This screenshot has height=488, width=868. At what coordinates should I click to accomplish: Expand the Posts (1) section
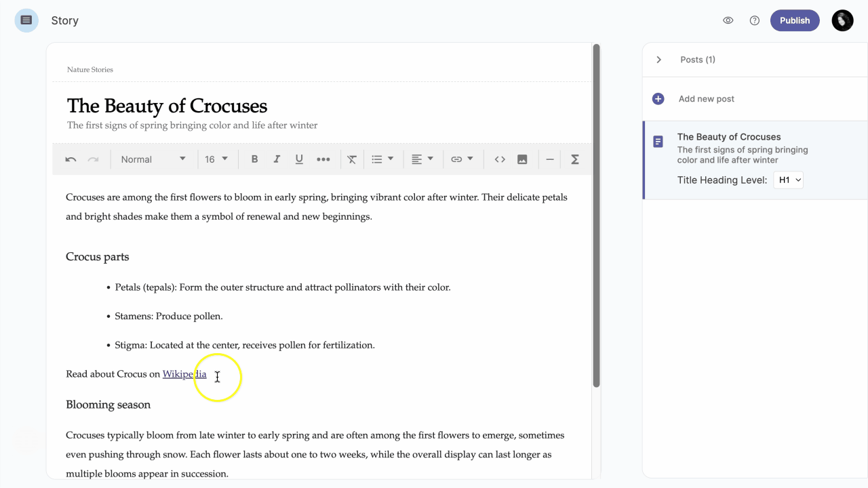tap(658, 60)
